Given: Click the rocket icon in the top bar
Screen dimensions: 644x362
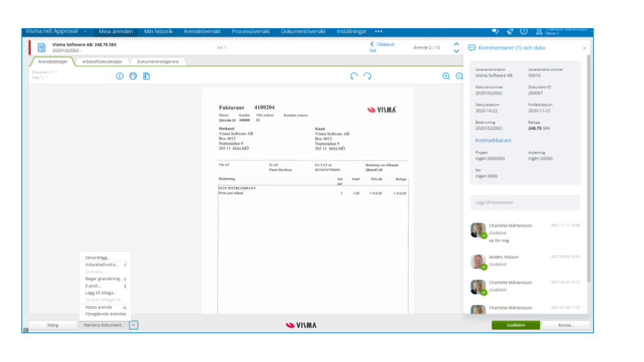Looking at the screenshot, I should tap(510, 32).
